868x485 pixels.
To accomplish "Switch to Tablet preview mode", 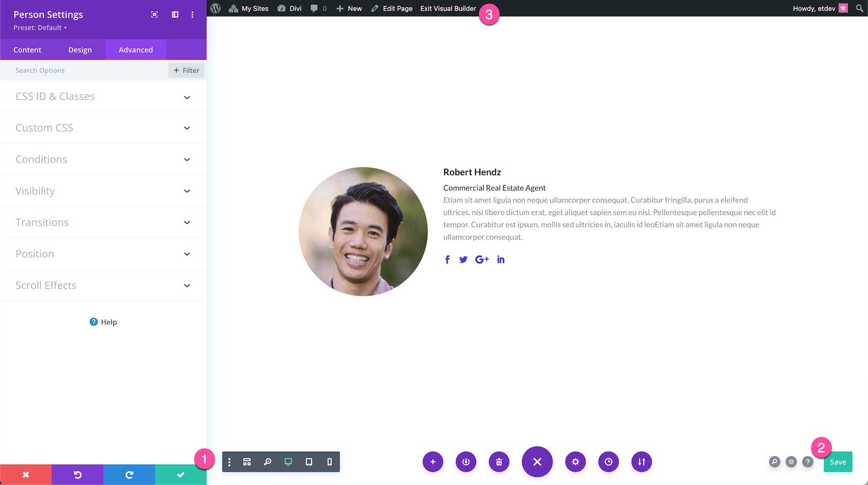I will [x=309, y=461].
